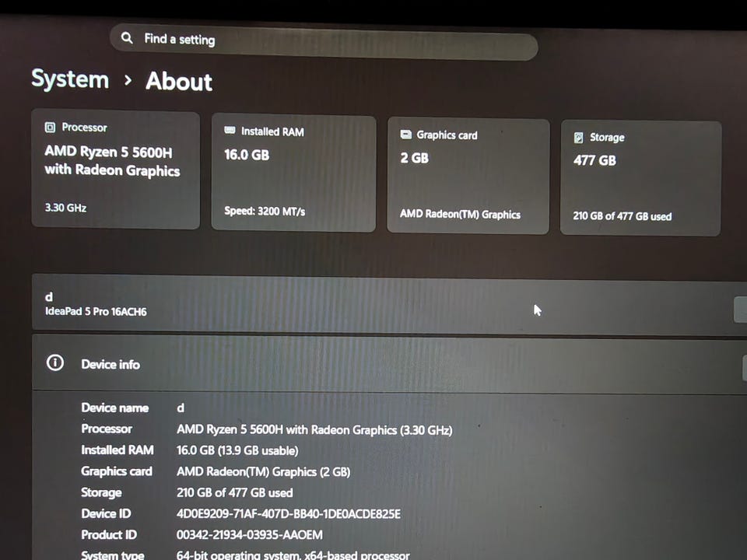The image size is (747, 560).
Task: Click 210 GB of 477 GB used in Storage tile
Action: pos(622,216)
